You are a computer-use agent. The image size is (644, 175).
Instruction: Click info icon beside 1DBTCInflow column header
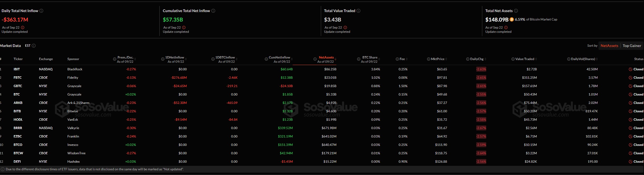coord(213,59)
